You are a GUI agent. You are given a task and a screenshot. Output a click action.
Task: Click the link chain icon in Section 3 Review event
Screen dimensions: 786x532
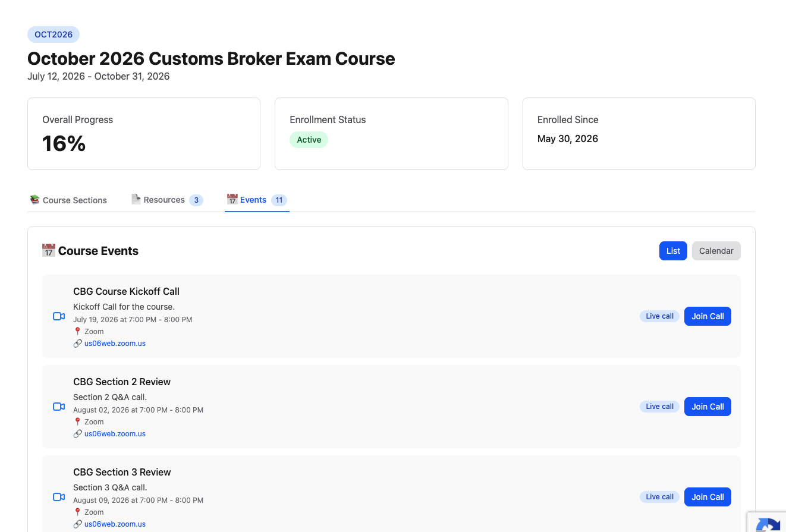pyautogui.click(x=77, y=524)
